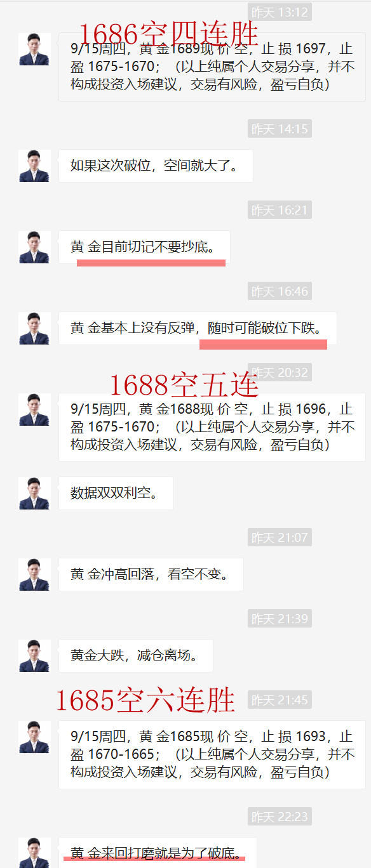Click avatar next to 黄金大跌，减仓离场 message
371x868 pixels.
pyautogui.click(x=34, y=655)
